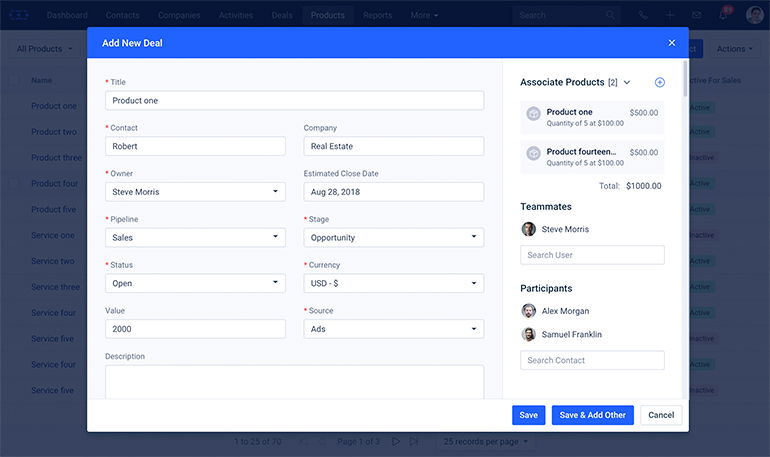
Task: Open Reports in navigation
Action: click(378, 15)
